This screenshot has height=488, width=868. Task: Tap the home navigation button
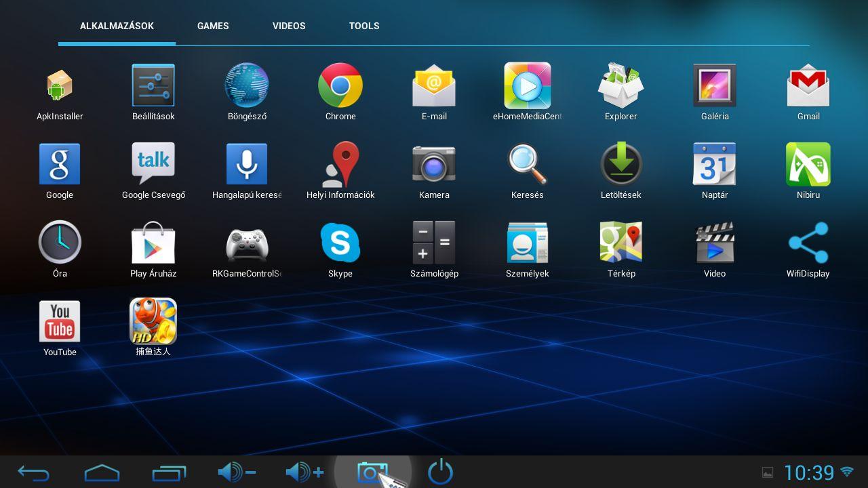click(102, 472)
